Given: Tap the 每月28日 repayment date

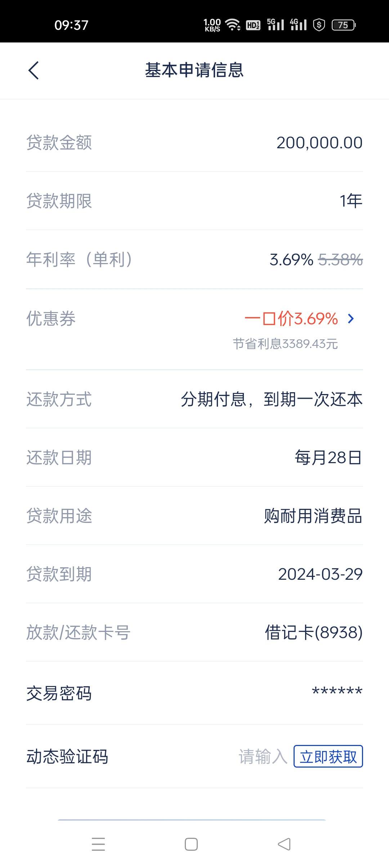Looking at the screenshot, I should [328, 458].
